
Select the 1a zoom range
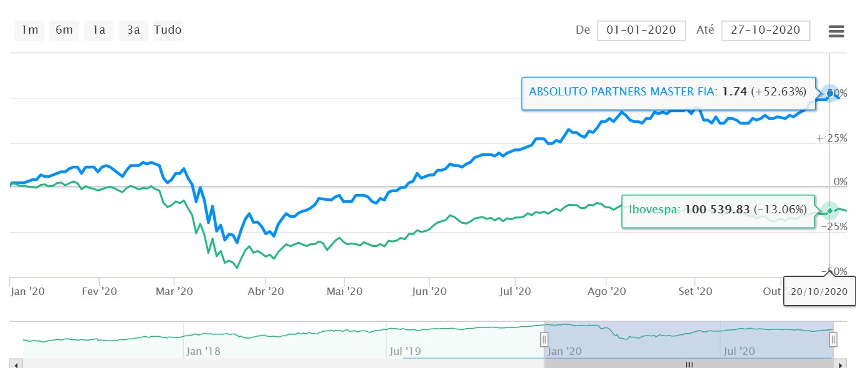coord(99,30)
